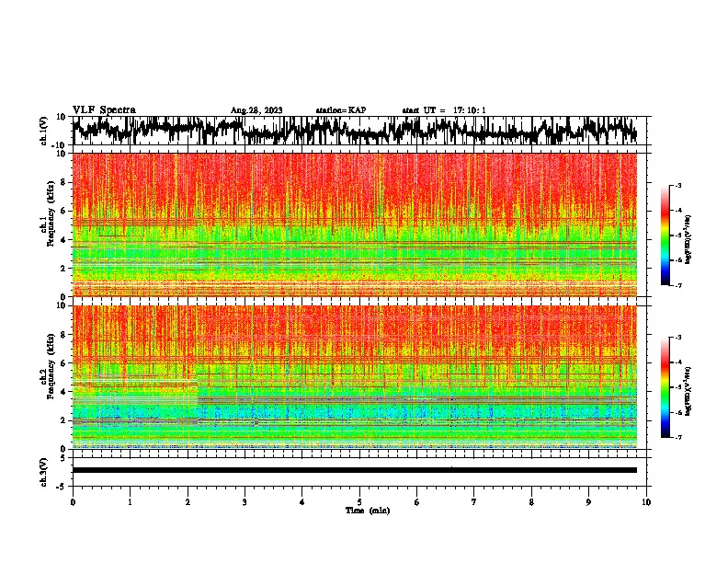Click the time axis tick label "6"
This screenshot has height=563, width=728.
click(x=417, y=502)
